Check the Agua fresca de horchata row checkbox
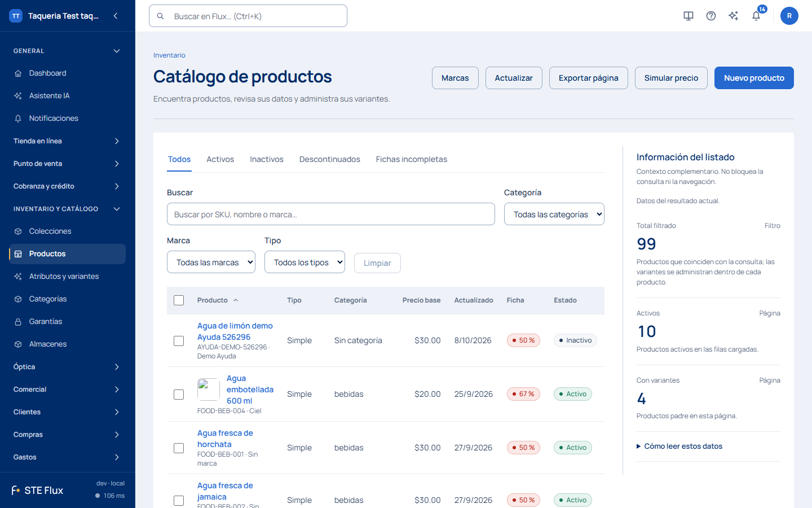Screen dimensions: 812x508 pyautogui.click(x=179, y=448)
